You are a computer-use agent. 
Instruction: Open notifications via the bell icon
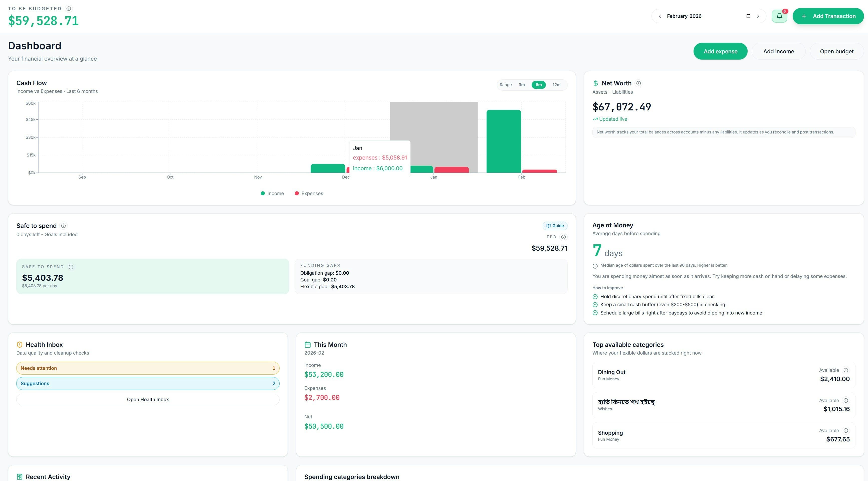coord(779,16)
